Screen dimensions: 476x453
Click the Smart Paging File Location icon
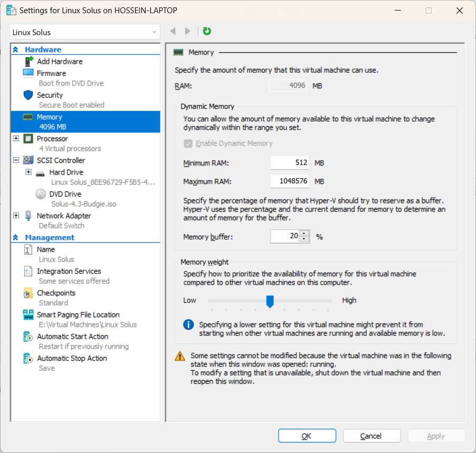coord(28,315)
